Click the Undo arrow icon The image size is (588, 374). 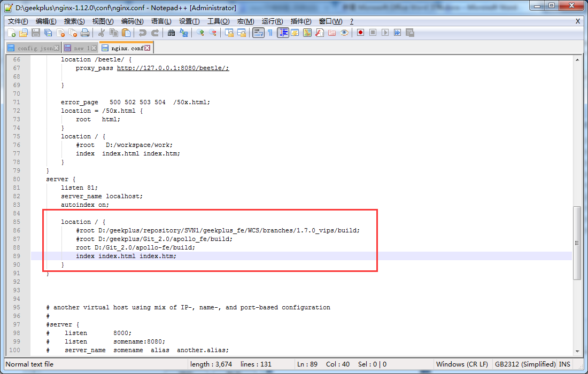(x=143, y=33)
